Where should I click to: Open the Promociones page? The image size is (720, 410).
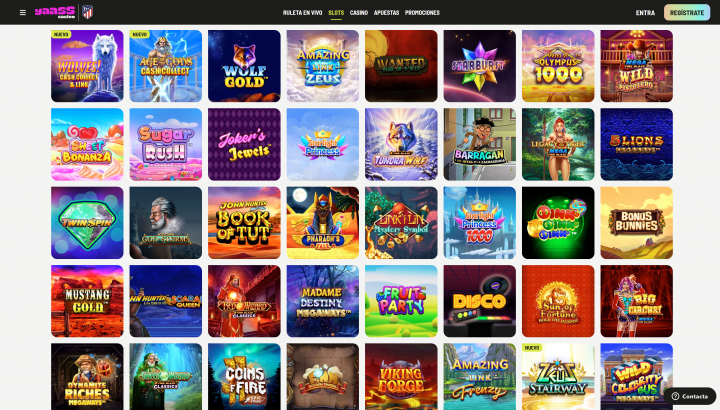coord(422,12)
